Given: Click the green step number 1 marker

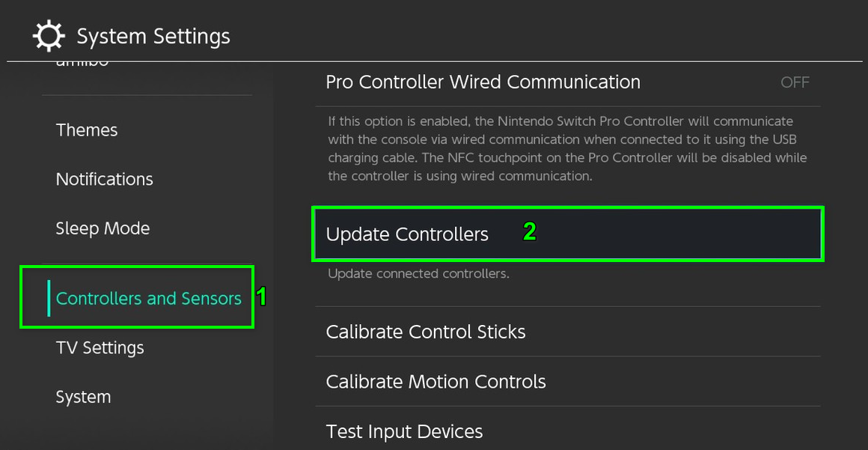Looking at the screenshot, I should (x=261, y=297).
